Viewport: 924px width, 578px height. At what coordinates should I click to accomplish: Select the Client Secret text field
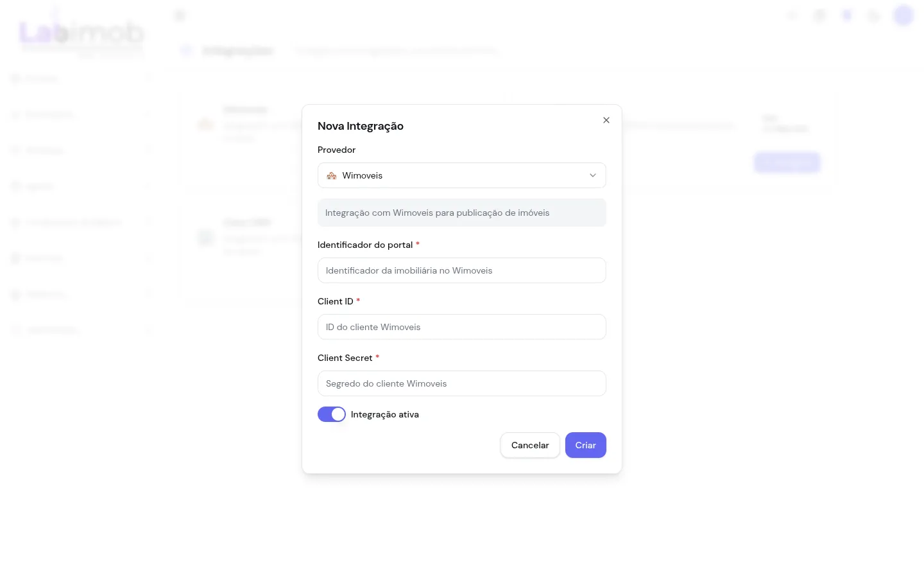(462, 383)
